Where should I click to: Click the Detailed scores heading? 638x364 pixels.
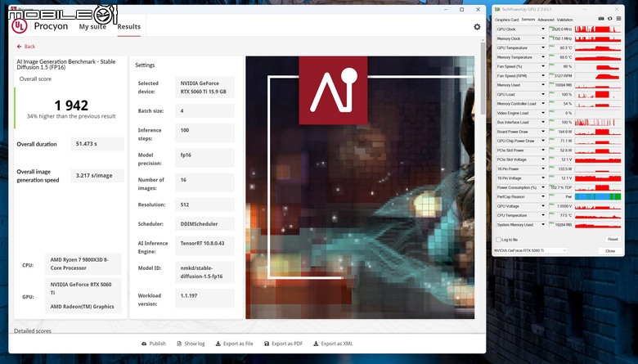[33, 330]
